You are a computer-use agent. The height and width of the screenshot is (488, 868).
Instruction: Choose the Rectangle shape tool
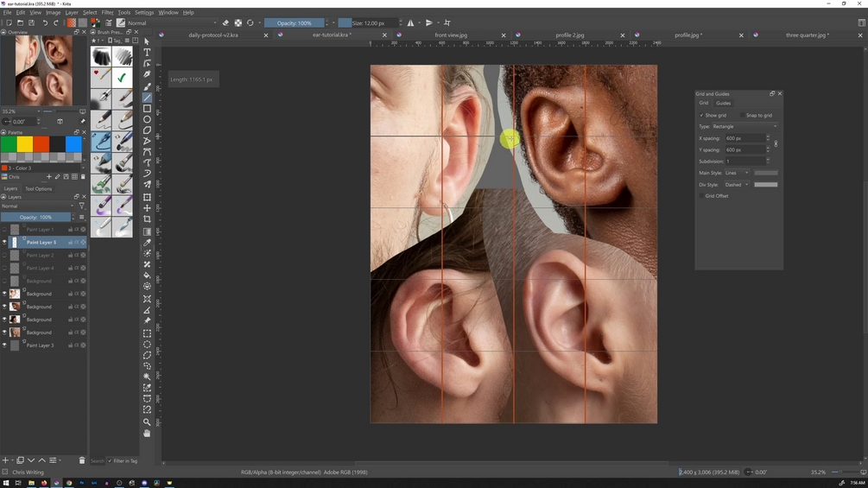147,108
